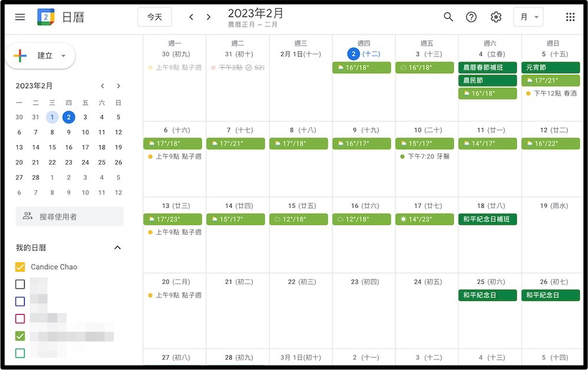The height and width of the screenshot is (370, 588).
Task: Uncheck the Candice Chao calendar
Action: click(x=20, y=267)
